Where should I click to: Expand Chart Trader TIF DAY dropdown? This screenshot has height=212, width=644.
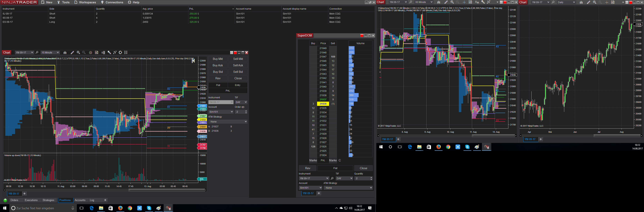(241, 102)
